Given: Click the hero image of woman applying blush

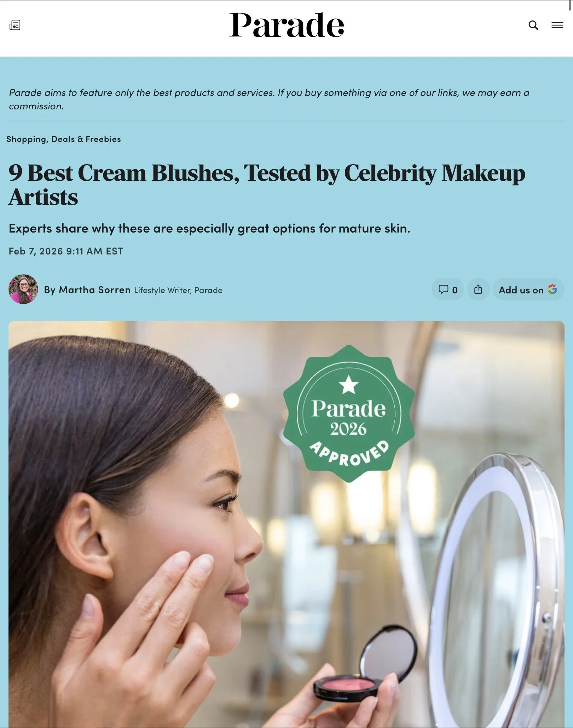Looking at the screenshot, I should 286,524.
